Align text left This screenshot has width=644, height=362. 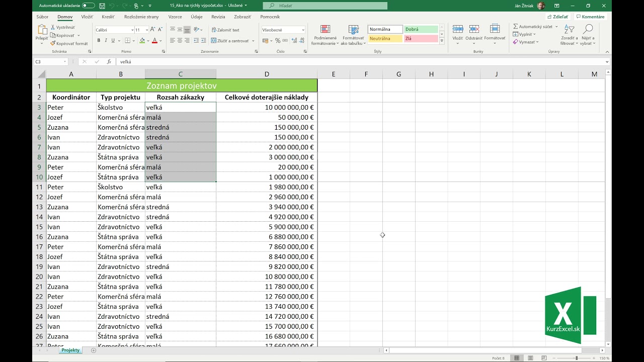click(173, 41)
